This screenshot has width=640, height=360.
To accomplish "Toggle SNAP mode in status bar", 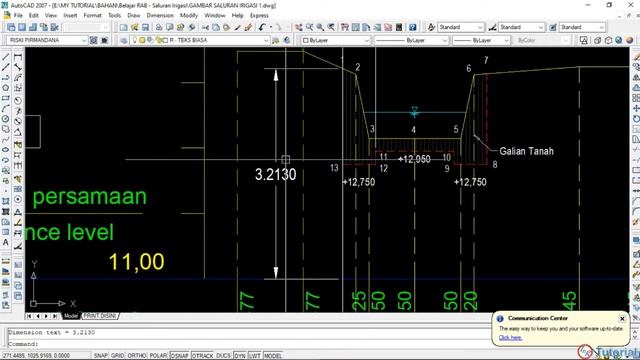I will coord(100,356).
